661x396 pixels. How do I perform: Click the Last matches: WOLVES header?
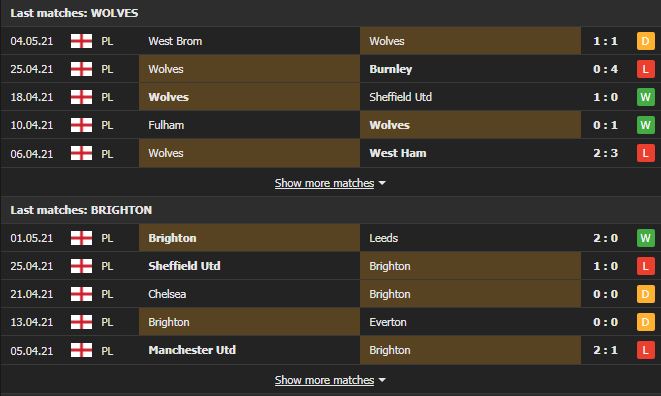pos(74,13)
